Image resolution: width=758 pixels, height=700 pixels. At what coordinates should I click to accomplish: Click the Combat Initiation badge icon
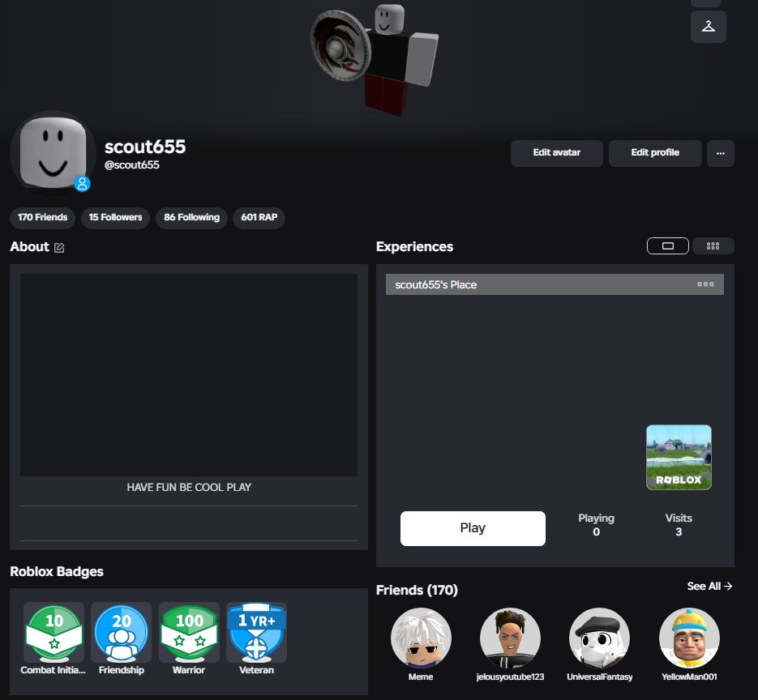click(54, 633)
